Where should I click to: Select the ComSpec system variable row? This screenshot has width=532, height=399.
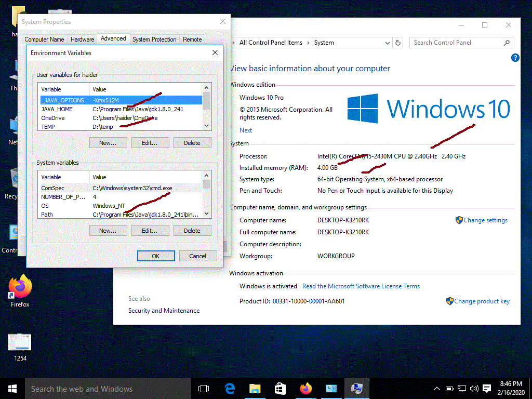[x=121, y=188]
